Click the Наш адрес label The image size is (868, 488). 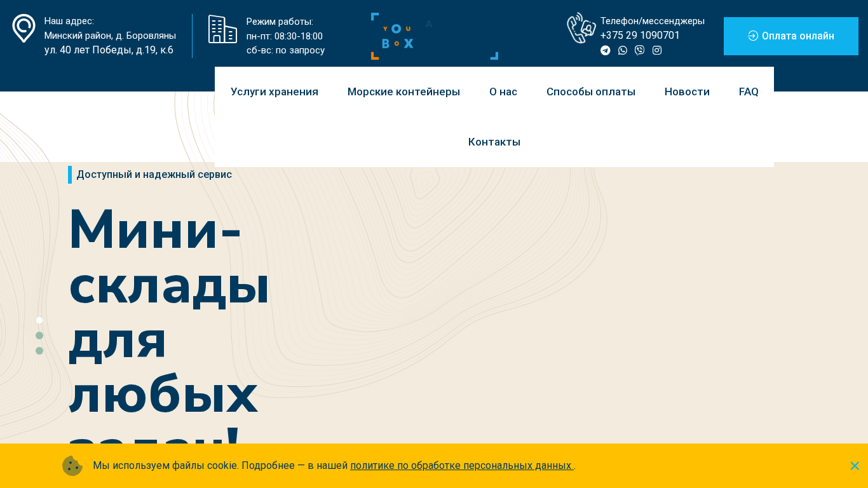click(x=69, y=21)
